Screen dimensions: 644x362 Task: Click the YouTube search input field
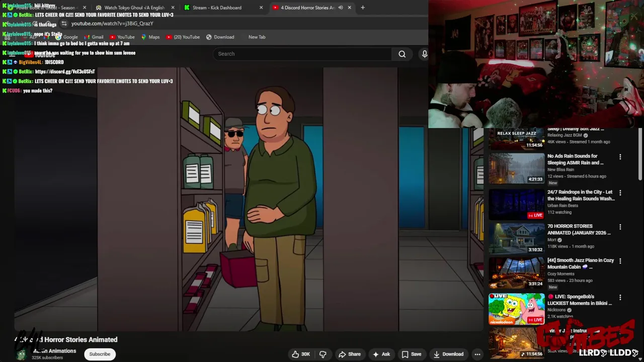click(x=302, y=54)
